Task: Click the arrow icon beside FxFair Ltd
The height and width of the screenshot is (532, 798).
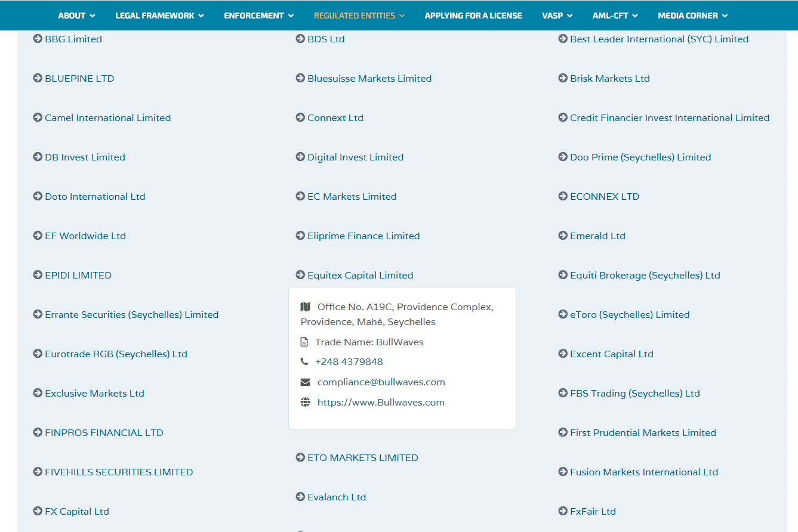Action: pyautogui.click(x=563, y=511)
